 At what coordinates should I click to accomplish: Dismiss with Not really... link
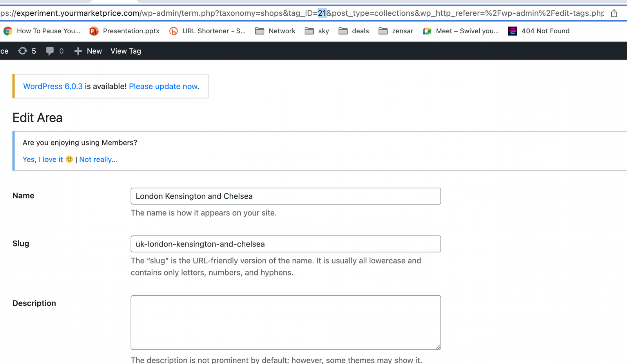pos(98,159)
